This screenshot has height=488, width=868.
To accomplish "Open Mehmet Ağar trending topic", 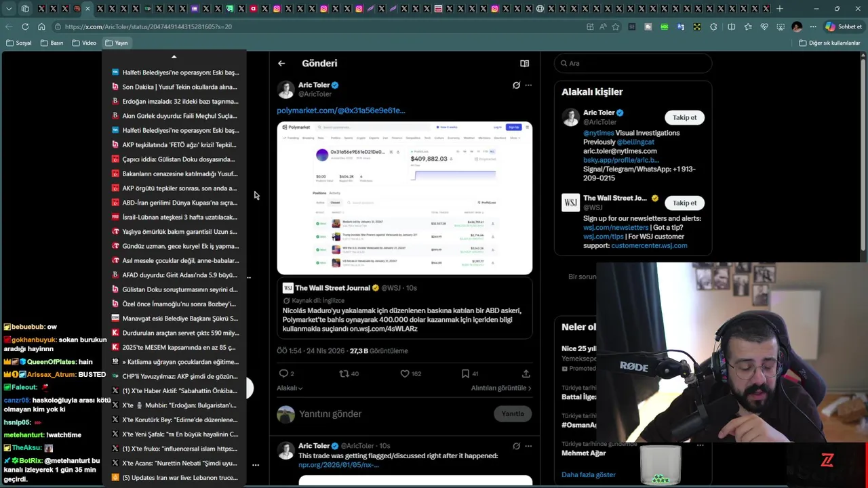I will click(583, 453).
